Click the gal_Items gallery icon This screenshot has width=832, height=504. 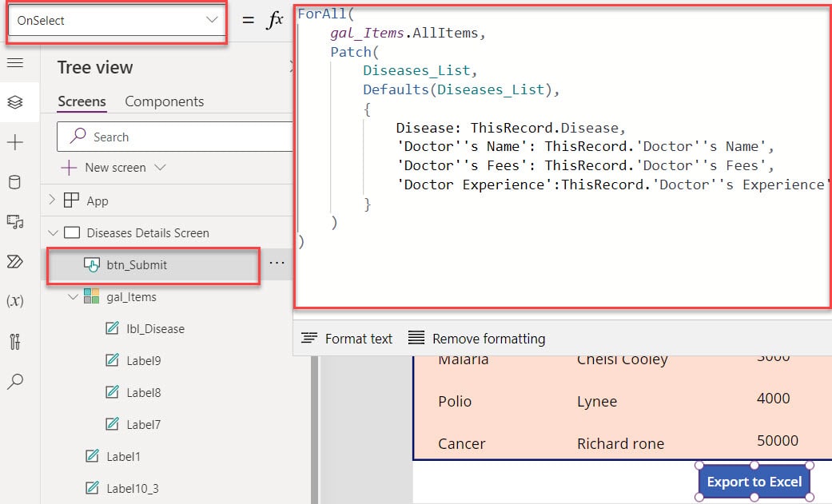[91, 296]
